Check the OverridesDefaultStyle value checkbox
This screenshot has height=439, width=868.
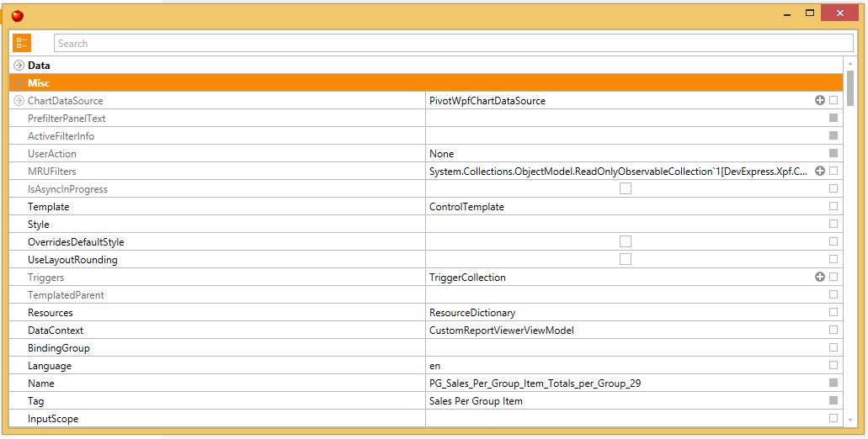click(626, 241)
